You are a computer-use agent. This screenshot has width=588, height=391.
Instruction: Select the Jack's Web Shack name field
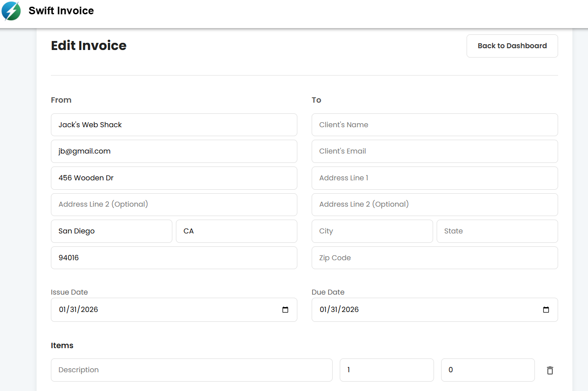[x=174, y=125]
